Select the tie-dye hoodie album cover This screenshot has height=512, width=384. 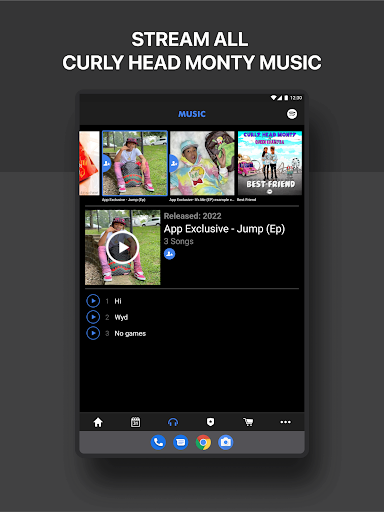coord(202,163)
